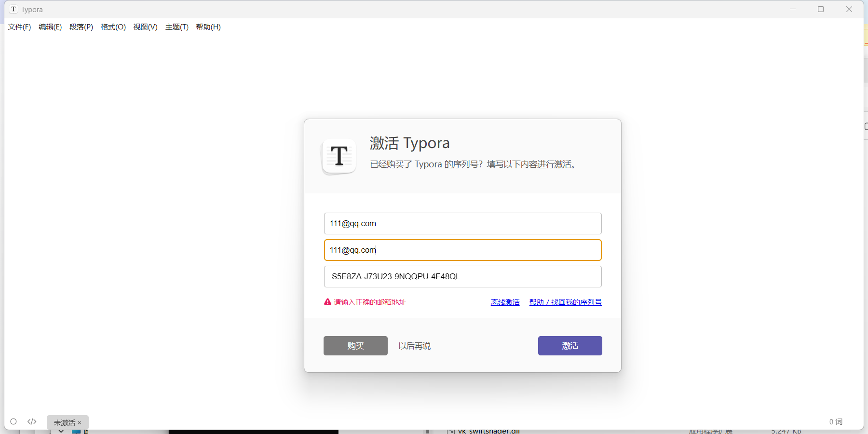Click the Typora logo in dialog

tap(339, 156)
